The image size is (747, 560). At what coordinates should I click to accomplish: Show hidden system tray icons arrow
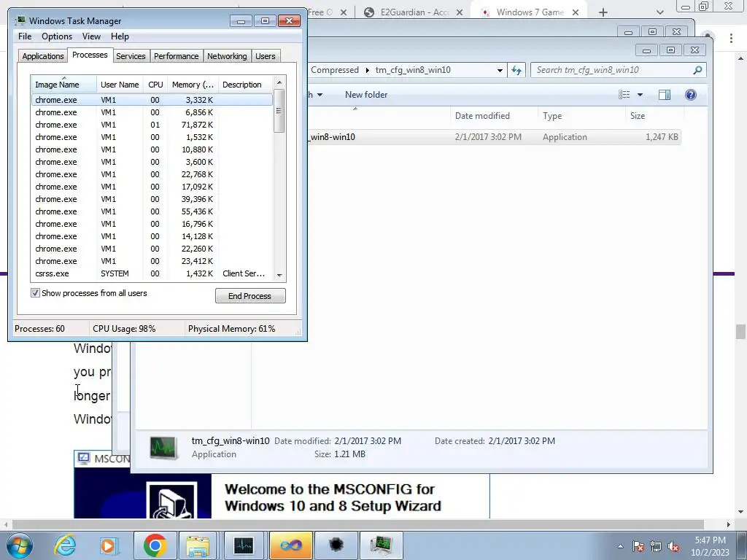click(x=620, y=546)
